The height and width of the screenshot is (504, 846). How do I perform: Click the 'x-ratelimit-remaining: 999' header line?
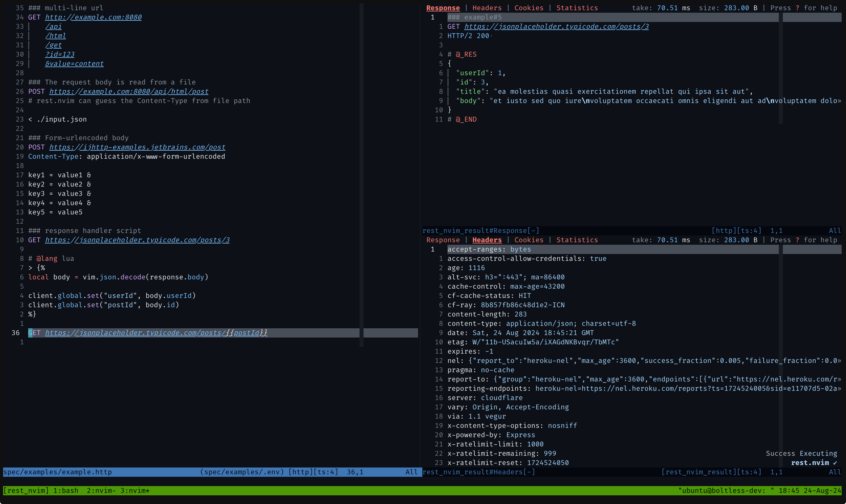[x=502, y=453]
